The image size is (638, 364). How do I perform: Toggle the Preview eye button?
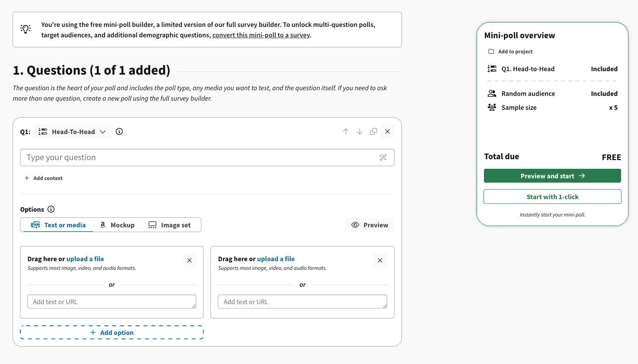[370, 225]
